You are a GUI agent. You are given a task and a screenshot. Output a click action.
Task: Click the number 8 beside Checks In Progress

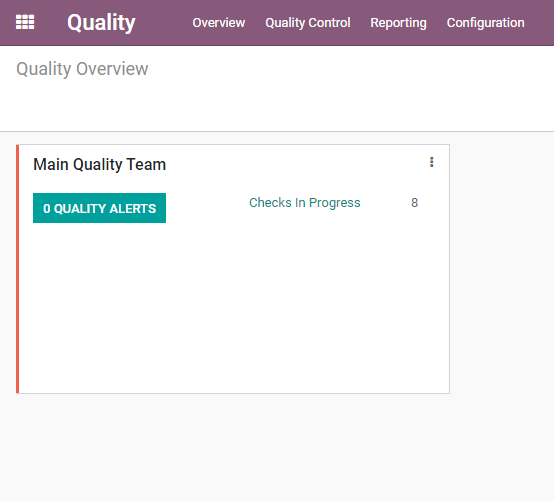[414, 203]
